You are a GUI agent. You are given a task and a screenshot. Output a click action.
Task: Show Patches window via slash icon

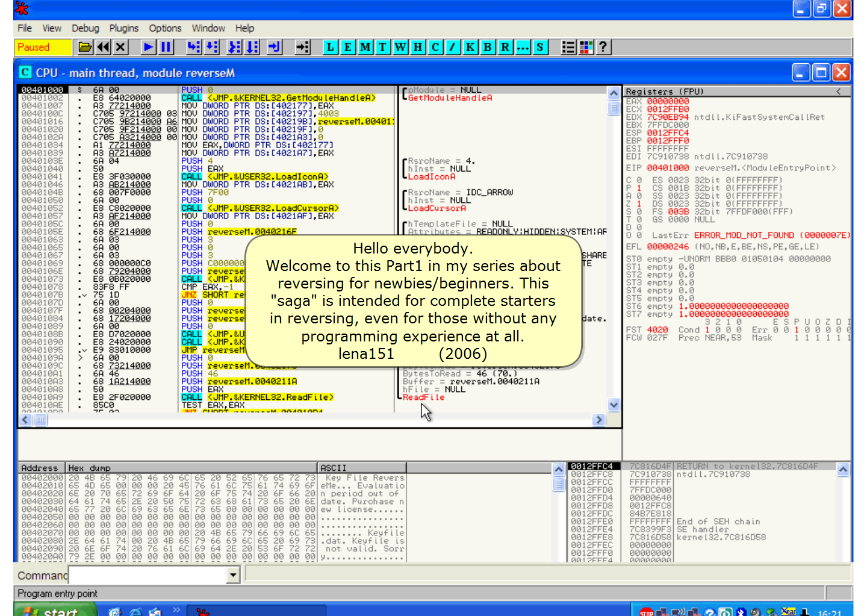pyautogui.click(x=453, y=47)
